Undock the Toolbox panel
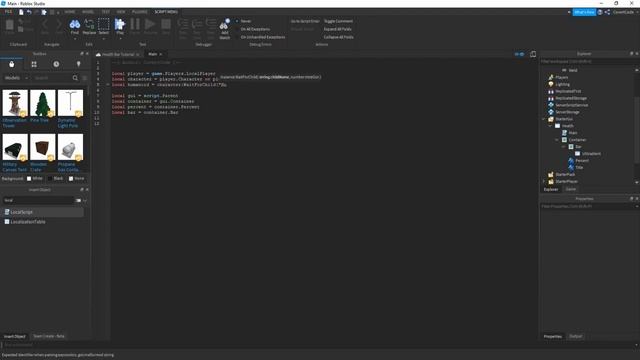640x360 pixels. click(82, 53)
